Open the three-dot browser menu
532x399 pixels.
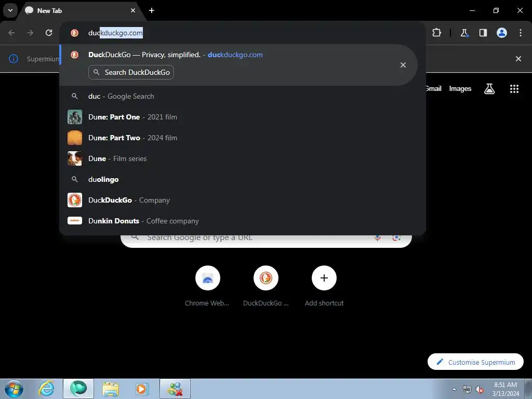521,33
